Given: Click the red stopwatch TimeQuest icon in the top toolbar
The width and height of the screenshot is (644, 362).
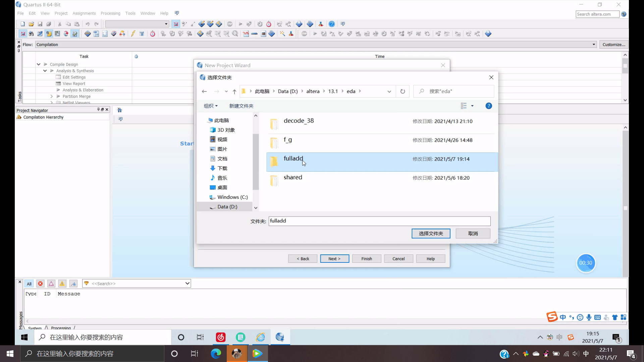Looking at the screenshot, I should click(269, 24).
